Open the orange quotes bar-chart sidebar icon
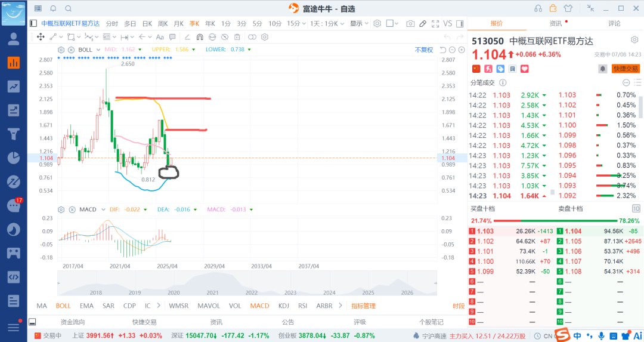Screen dimensions: 644x342 (x=14, y=63)
